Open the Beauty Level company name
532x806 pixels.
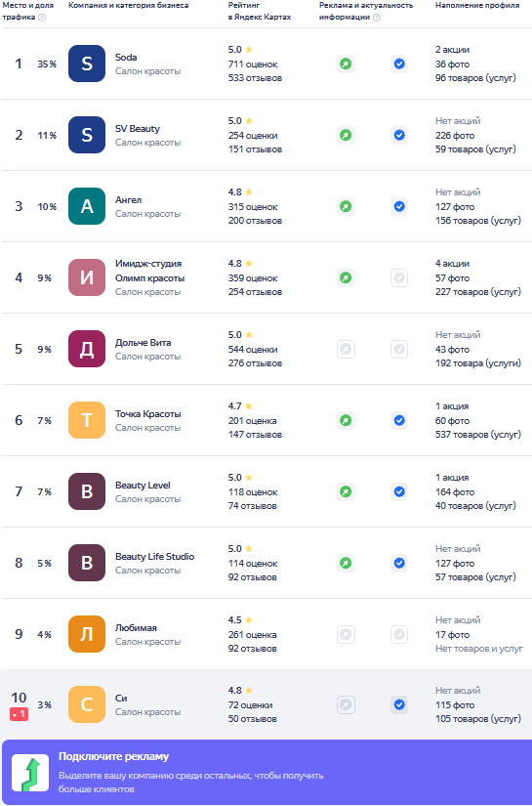143,486
